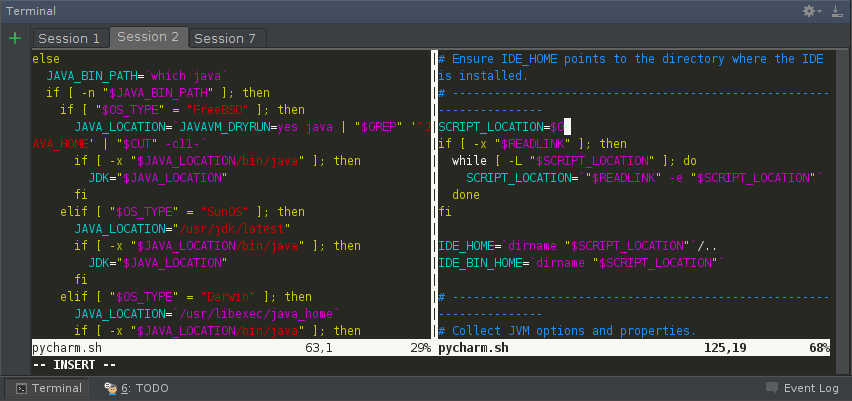Click the -- INSERT -- mode indicator

(74, 365)
